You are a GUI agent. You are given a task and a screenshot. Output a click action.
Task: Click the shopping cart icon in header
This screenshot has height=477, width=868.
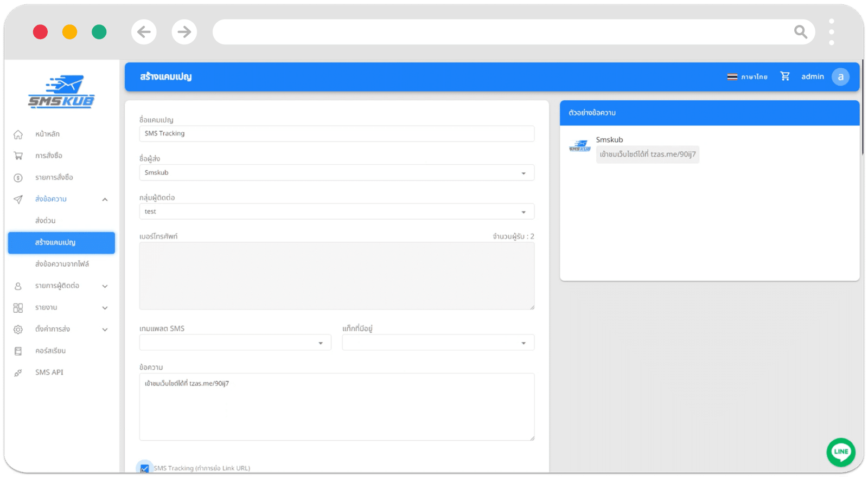784,76
